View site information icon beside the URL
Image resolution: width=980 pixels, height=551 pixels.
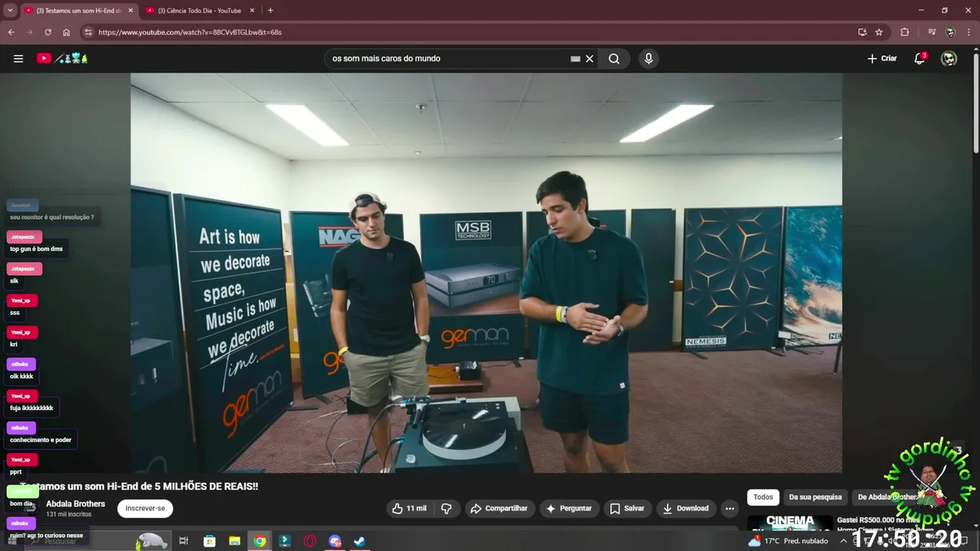(x=88, y=32)
